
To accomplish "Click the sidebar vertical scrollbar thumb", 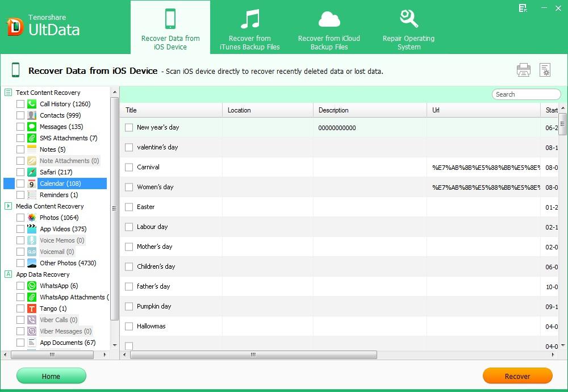I will [115, 208].
